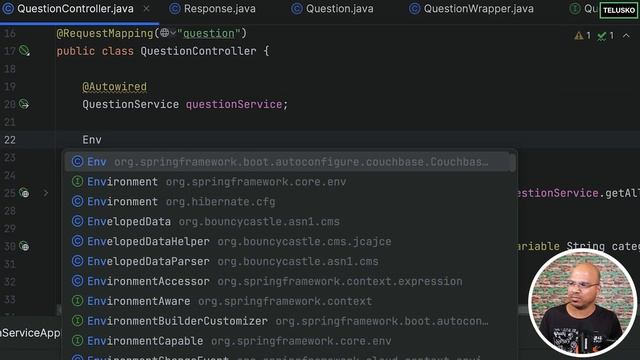
Task: Click the class icon on Response.java tab
Action: coord(175,9)
